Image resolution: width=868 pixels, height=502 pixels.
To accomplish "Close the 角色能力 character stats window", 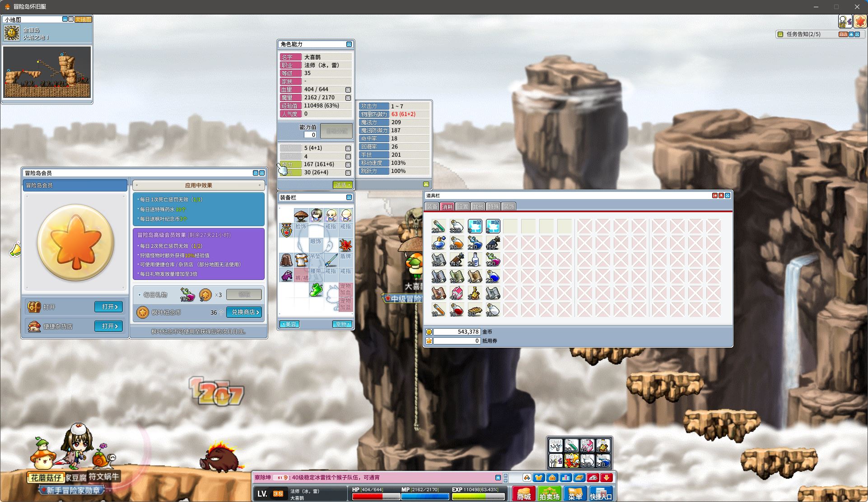I will (349, 44).
